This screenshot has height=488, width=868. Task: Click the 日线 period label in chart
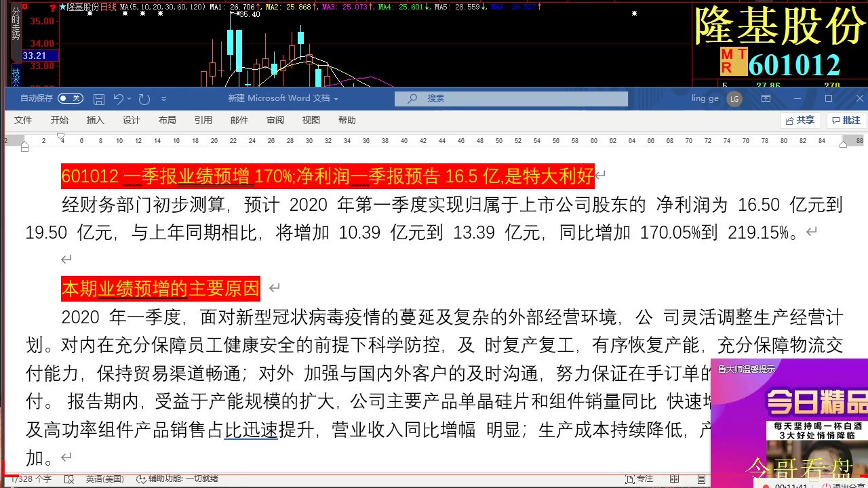coord(108,7)
